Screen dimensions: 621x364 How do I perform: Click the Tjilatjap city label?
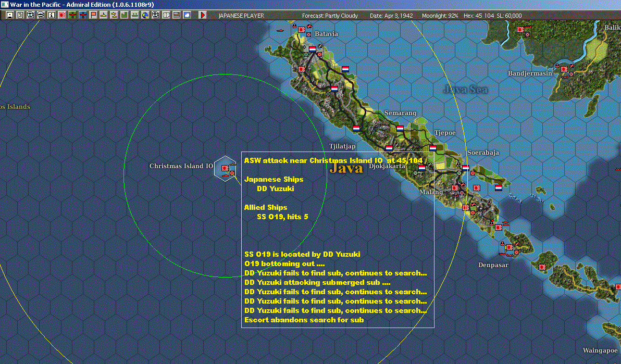pos(342,146)
